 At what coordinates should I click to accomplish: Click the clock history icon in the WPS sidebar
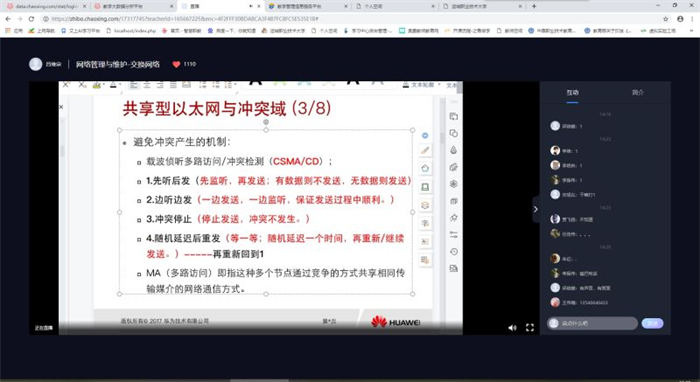pyautogui.click(x=454, y=252)
